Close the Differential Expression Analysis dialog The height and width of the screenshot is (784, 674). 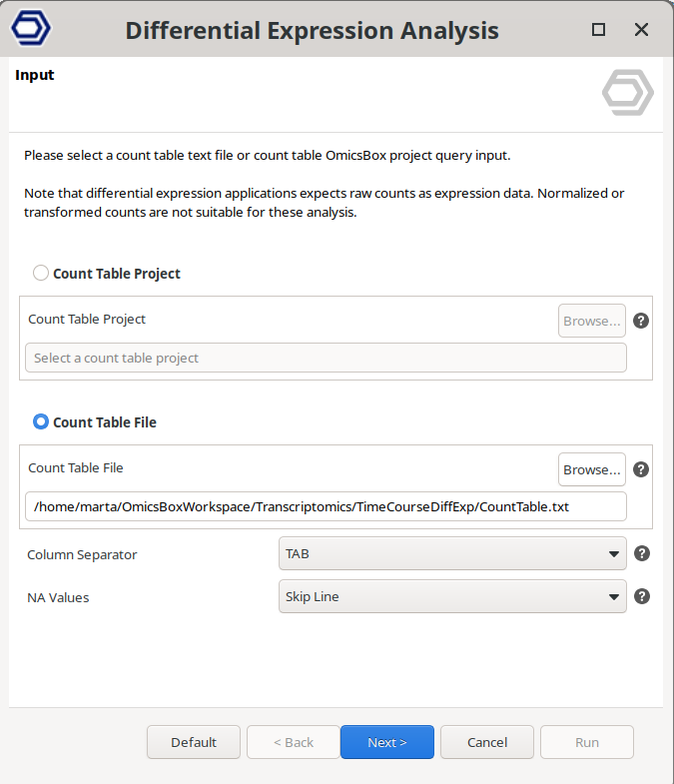coord(642,30)
